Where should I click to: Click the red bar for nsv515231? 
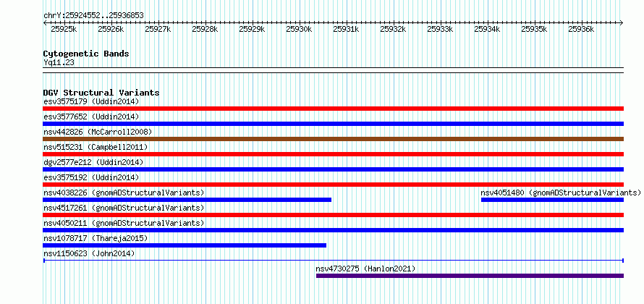pyautogui.click(x=333, y=154)
